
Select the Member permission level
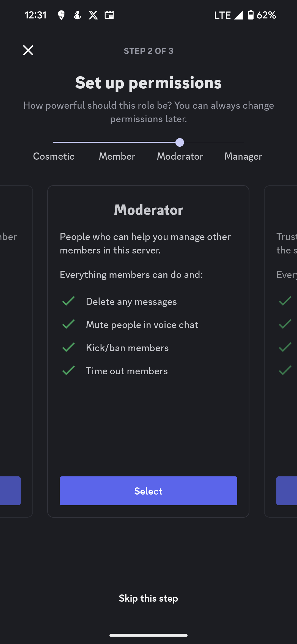tap(117, 156)
